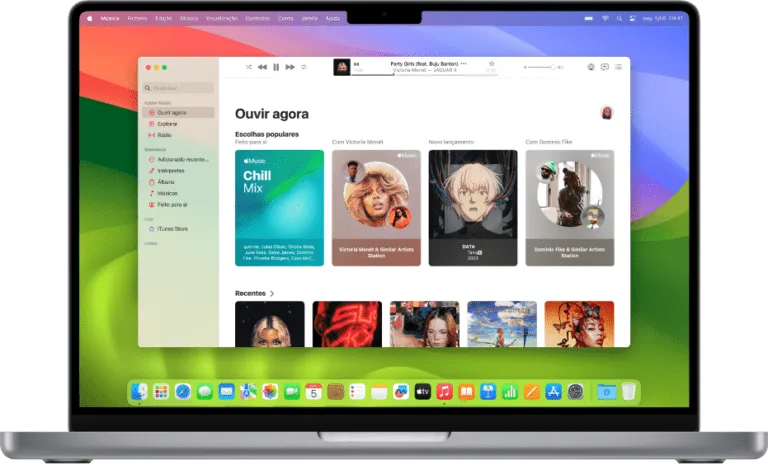Open the red-haired woman recent album cover

coord(425,324)
